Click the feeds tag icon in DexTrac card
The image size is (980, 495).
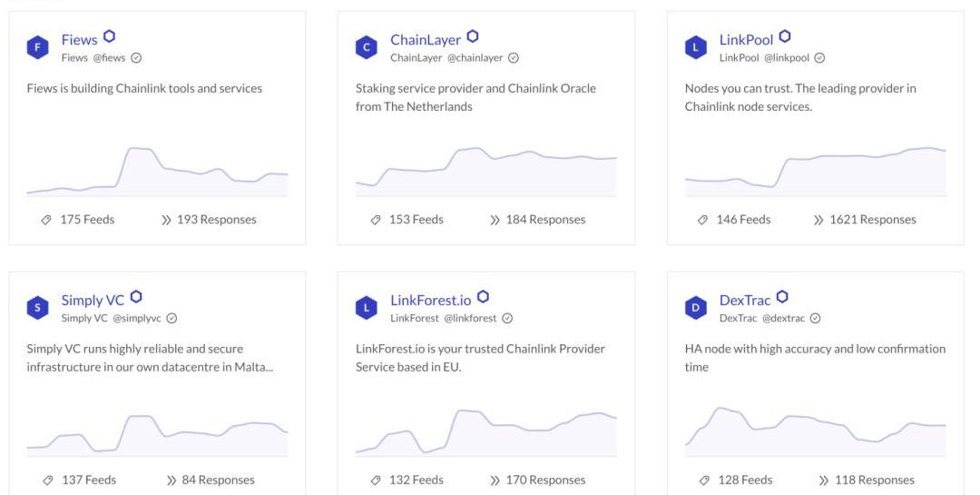click(x=702, y=480)
